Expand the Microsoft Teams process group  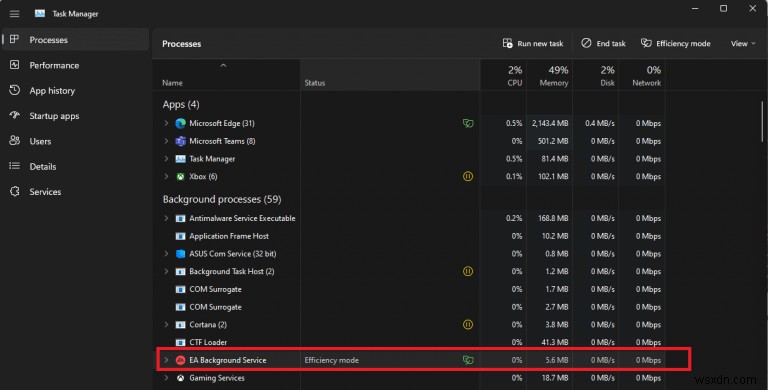166,141
